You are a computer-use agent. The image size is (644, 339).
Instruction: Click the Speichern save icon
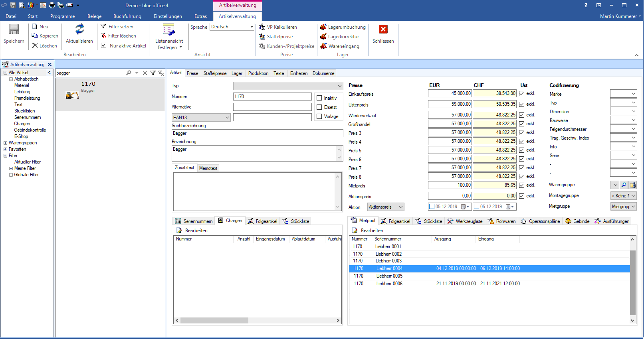[14, 30]
